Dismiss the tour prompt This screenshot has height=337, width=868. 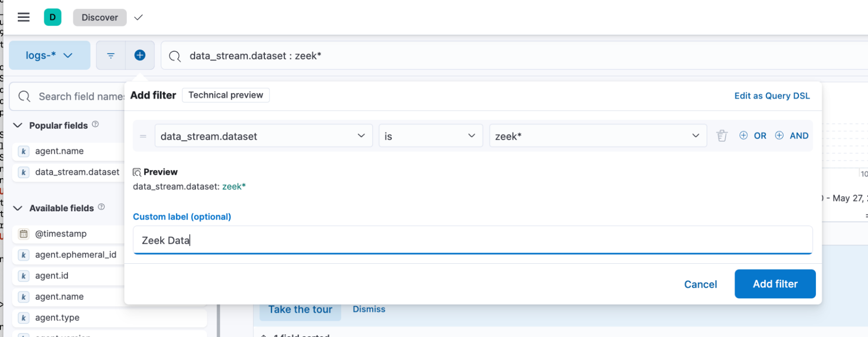click(x=369, y=309)
